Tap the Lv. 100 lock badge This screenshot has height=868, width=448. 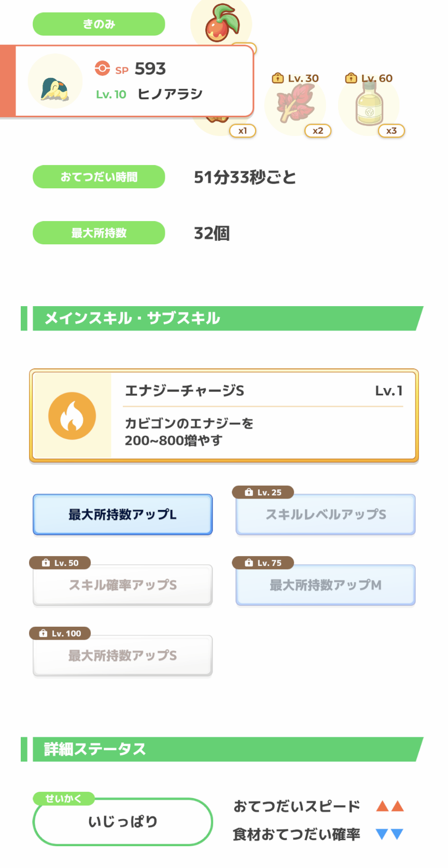(x=60, y=633)
